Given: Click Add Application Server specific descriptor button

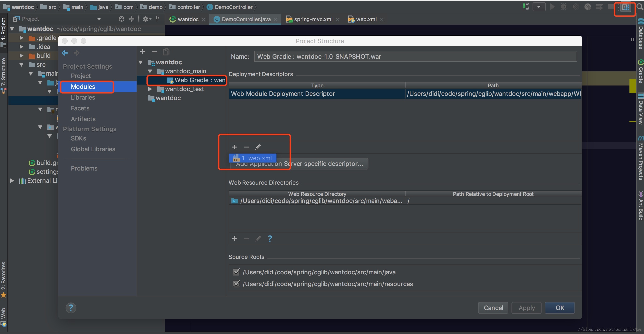Looking at the screenshot, I should tap(299, 164).
